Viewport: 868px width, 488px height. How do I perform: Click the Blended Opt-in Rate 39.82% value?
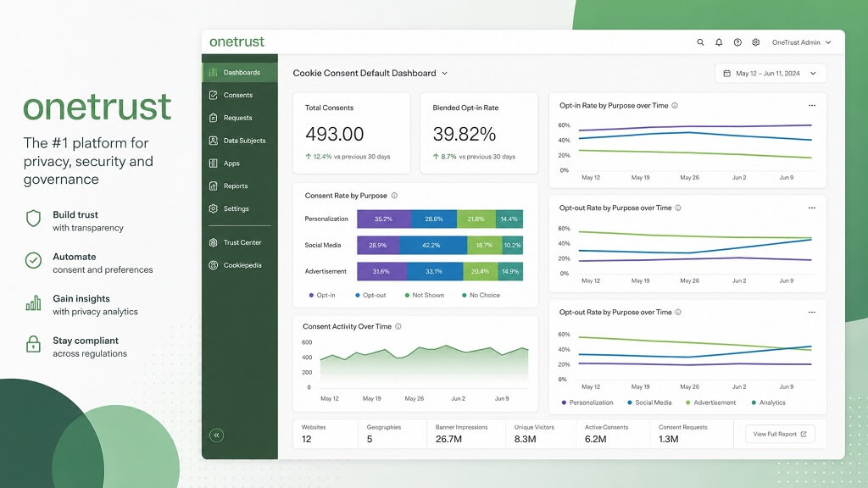tap(464, 134)
